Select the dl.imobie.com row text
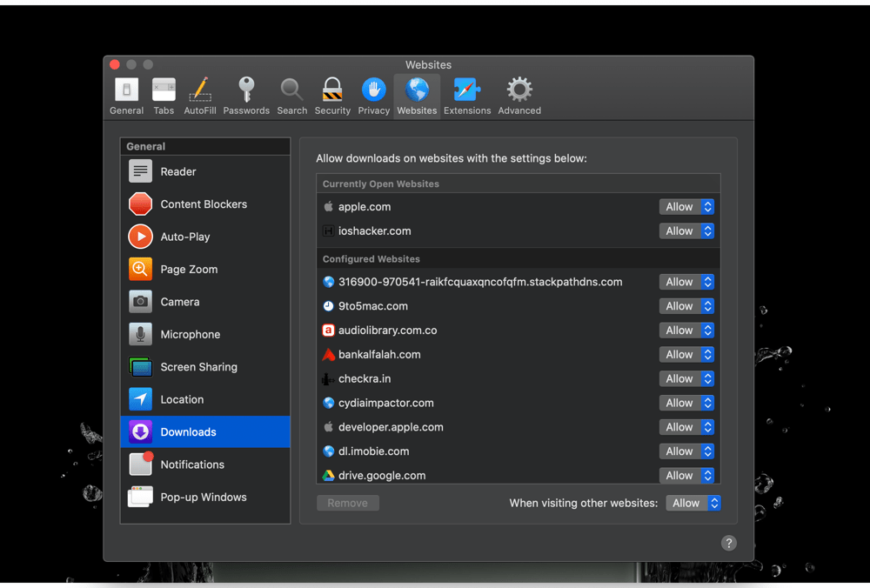870x588 pixels. click(374, 451)
